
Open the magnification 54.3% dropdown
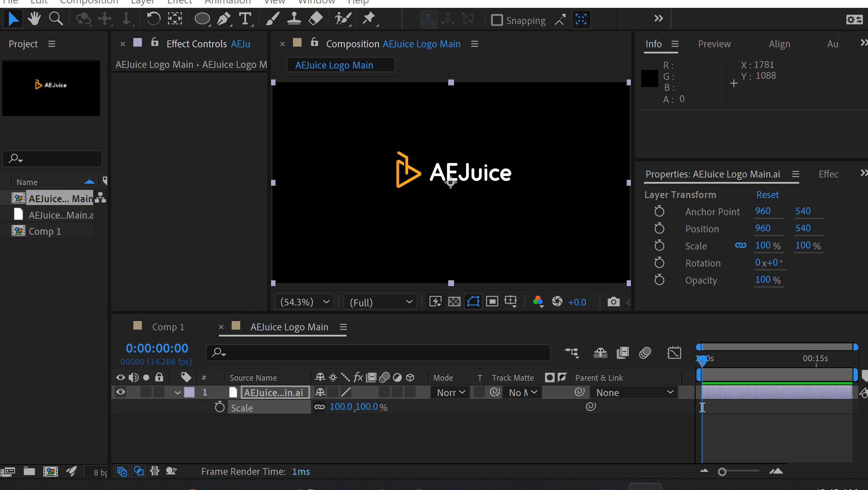pos(304,302)
